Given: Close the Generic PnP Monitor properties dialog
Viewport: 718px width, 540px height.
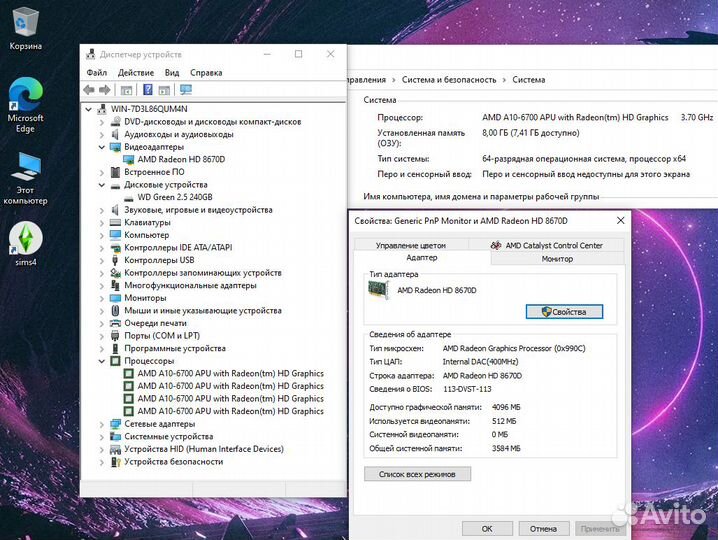Looking at the screenshot, I should [x=620, y=221].
